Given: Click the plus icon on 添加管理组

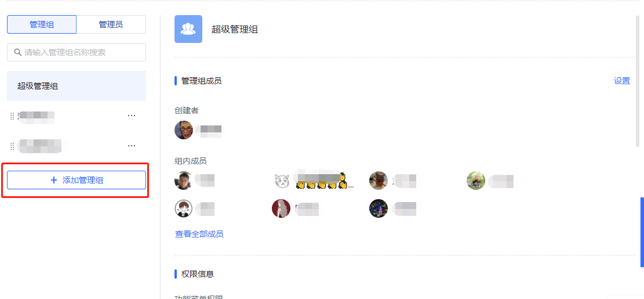Looking at the screenshot, I should coord(53,180).
